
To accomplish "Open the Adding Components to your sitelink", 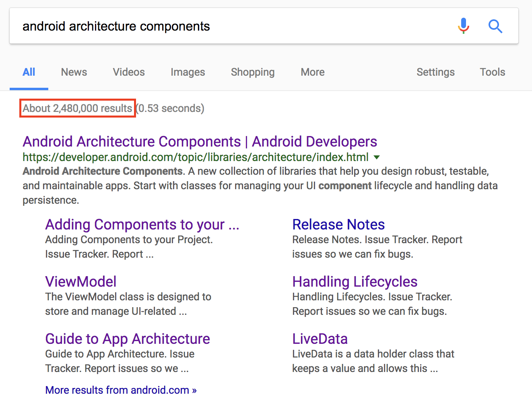I will 142,225.
